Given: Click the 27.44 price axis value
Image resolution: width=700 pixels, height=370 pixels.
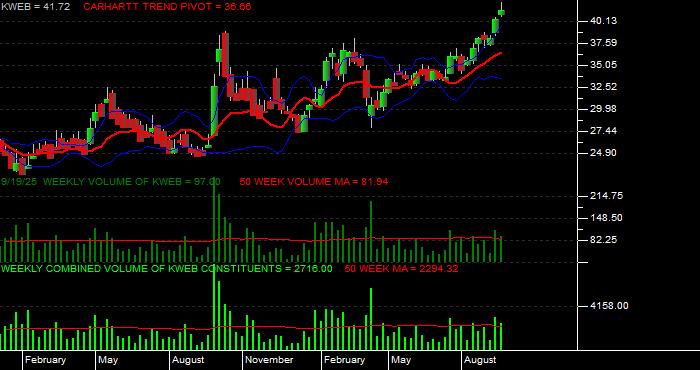Looking at the screenshot, I should pyautogui.click(x=604, y=131).
